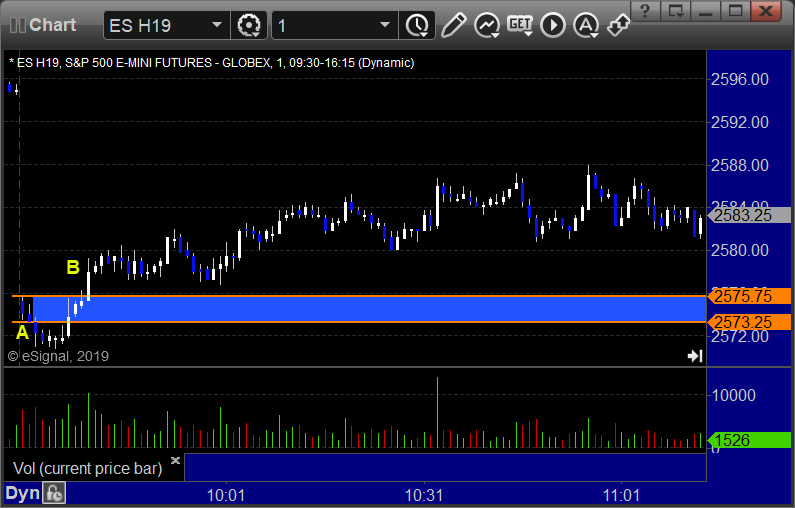Expand the ES H19 symbol dropdown
Image resolution: width=795 pixels, height=508 pixels.
point(216,25)
